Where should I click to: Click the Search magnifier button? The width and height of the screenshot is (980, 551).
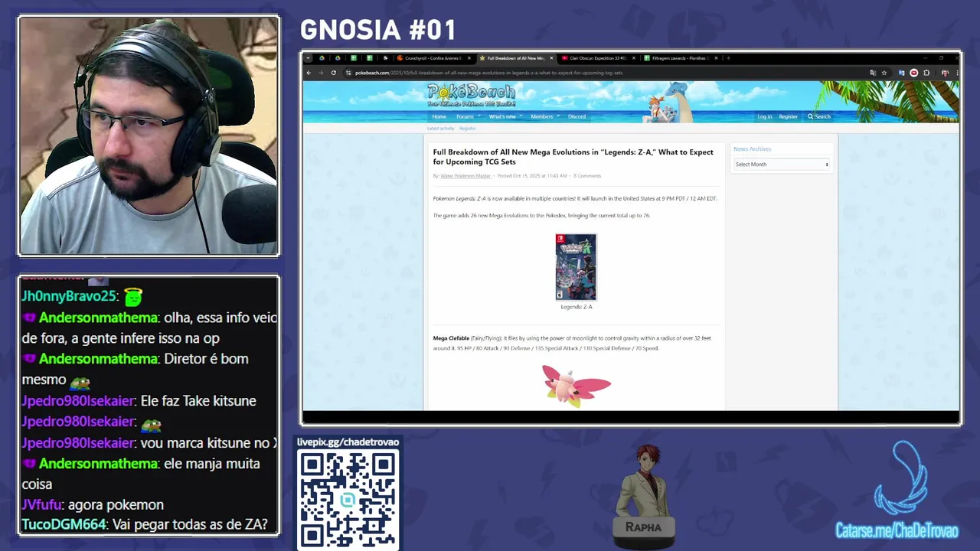pos(818,116)
